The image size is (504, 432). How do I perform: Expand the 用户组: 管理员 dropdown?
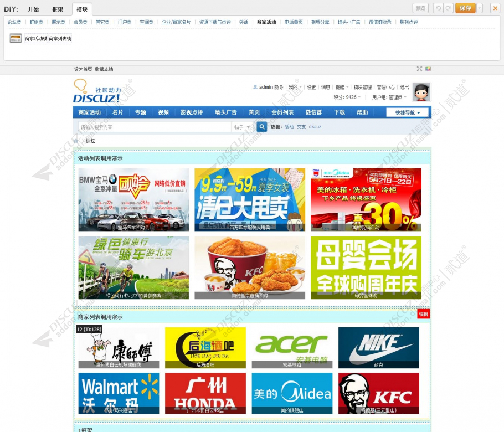click(x=389, y=97)
